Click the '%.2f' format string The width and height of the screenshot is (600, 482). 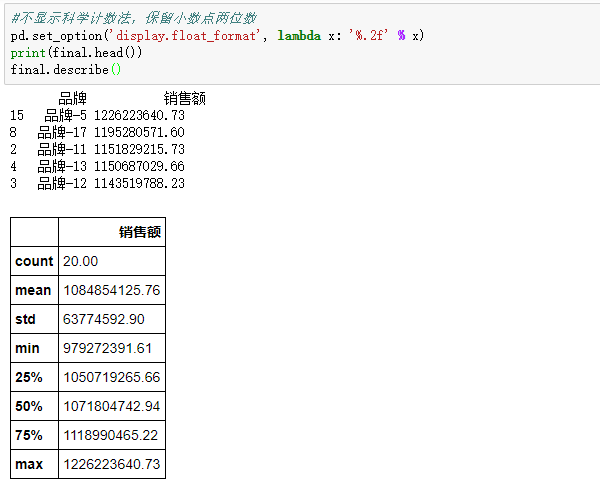click(x=368, y=36)
